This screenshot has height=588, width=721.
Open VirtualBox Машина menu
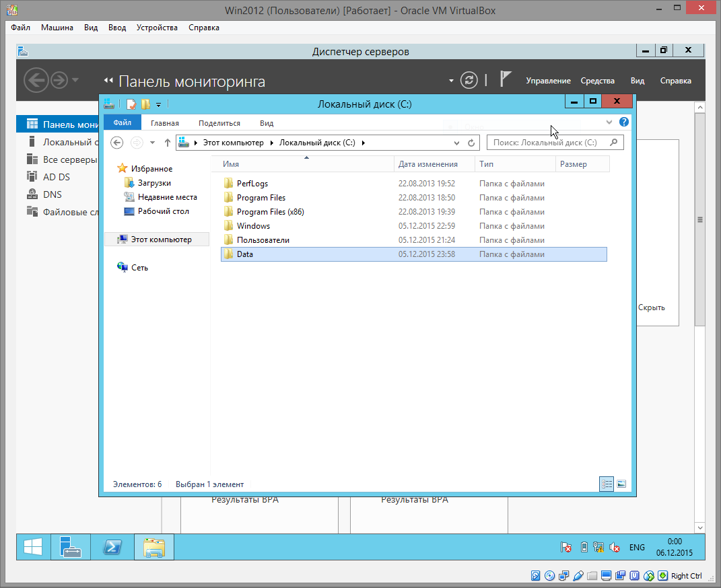pos(57,28)
